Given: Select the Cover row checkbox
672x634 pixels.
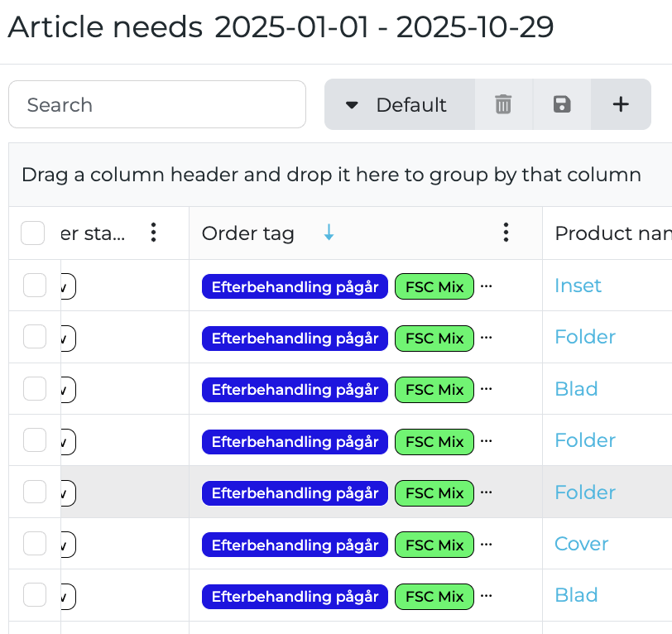Looking at the screenshot, I should coord(35,544).
